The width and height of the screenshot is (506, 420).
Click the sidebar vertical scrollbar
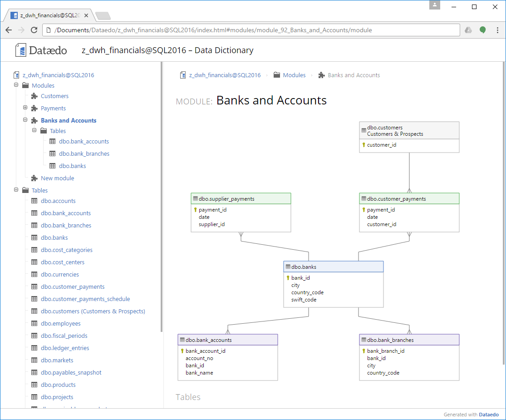tap(162, 197)
